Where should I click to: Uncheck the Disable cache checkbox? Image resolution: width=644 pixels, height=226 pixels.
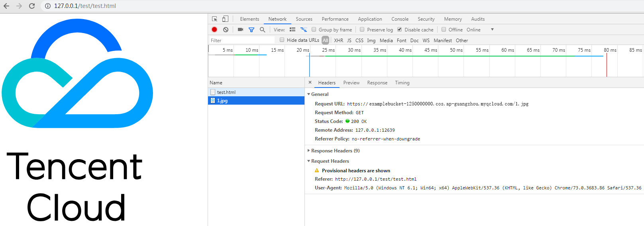400,29
